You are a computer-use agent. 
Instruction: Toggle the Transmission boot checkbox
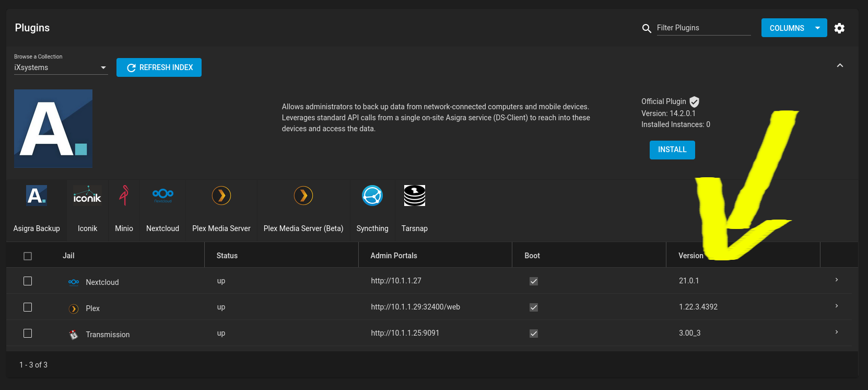pos(534,334)
